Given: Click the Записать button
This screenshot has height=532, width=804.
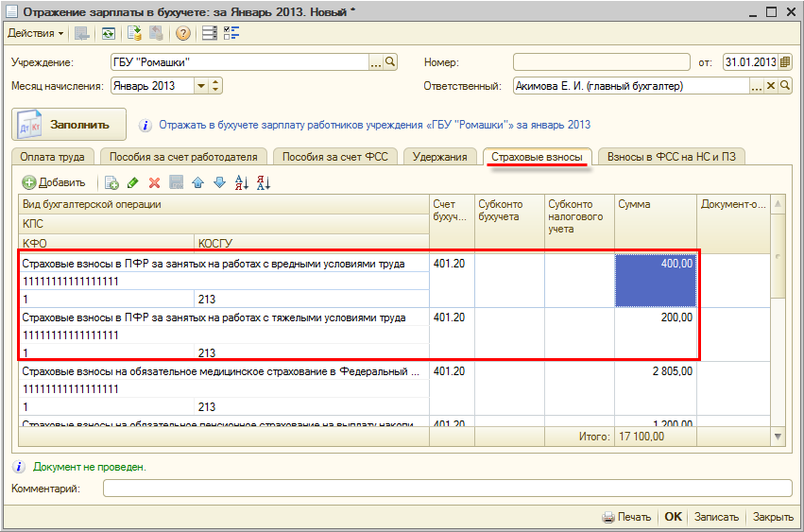Looking at the screenshot, I should 716,517.
